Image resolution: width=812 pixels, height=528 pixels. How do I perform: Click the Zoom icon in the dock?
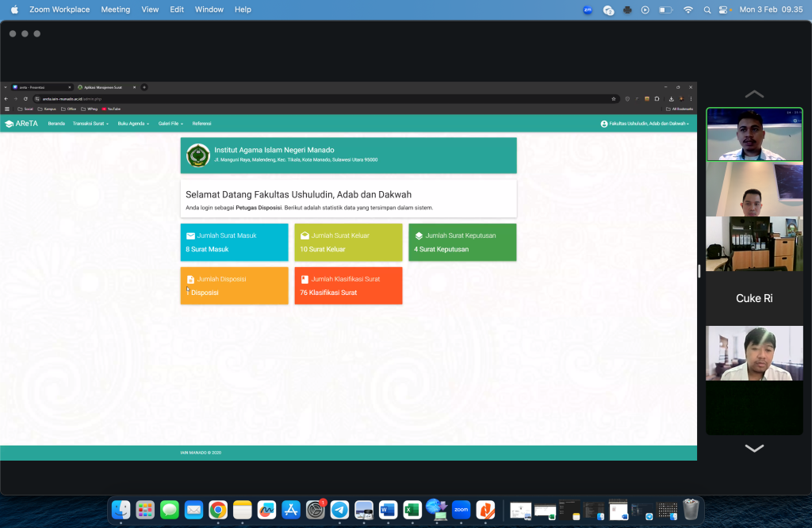461,510
